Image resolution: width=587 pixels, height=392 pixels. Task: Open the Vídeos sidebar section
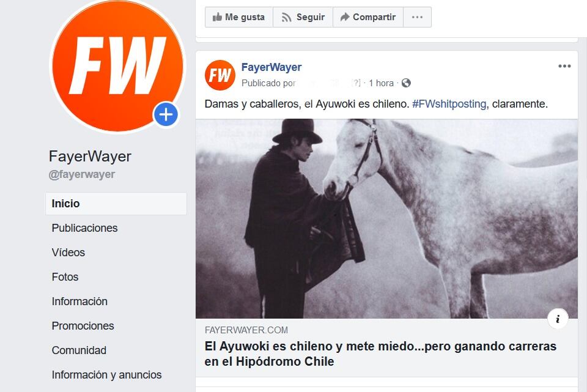pos(68,253)
